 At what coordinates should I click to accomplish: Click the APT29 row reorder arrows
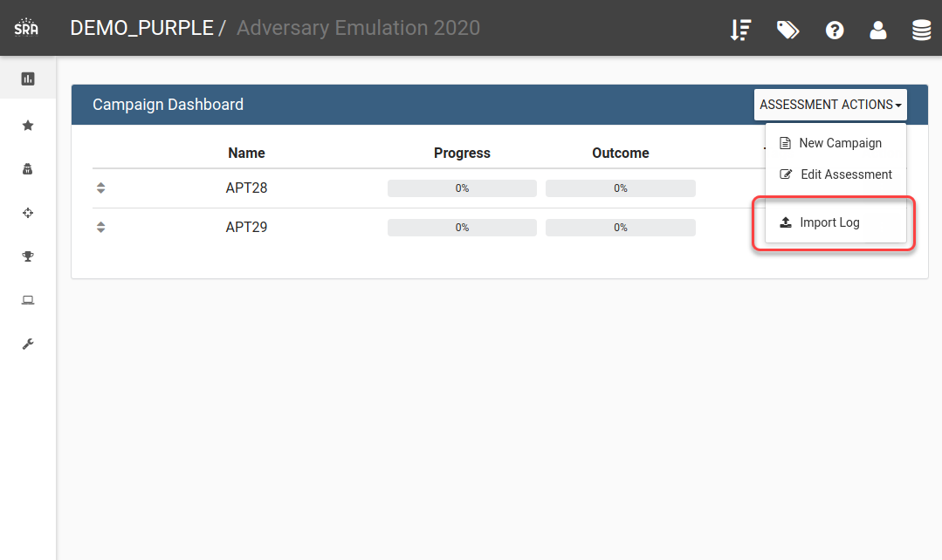point(101,227)
